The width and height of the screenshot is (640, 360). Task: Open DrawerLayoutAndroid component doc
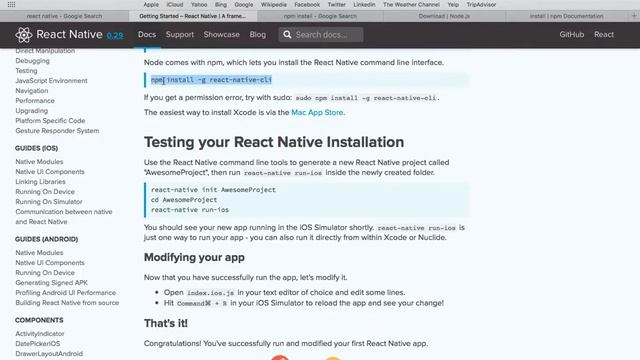click(49, 353)
